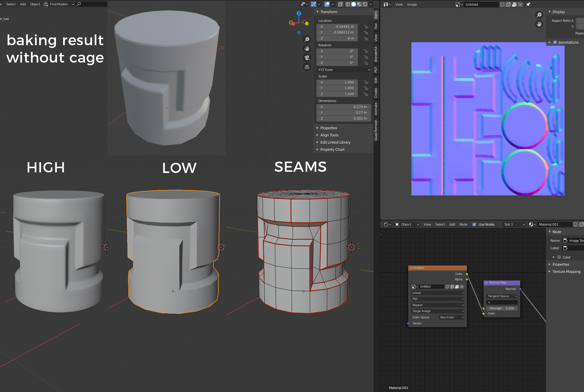The image size is (584, 392).
Task: Click Scale Y value slider
Action: [x=337, y=88]
